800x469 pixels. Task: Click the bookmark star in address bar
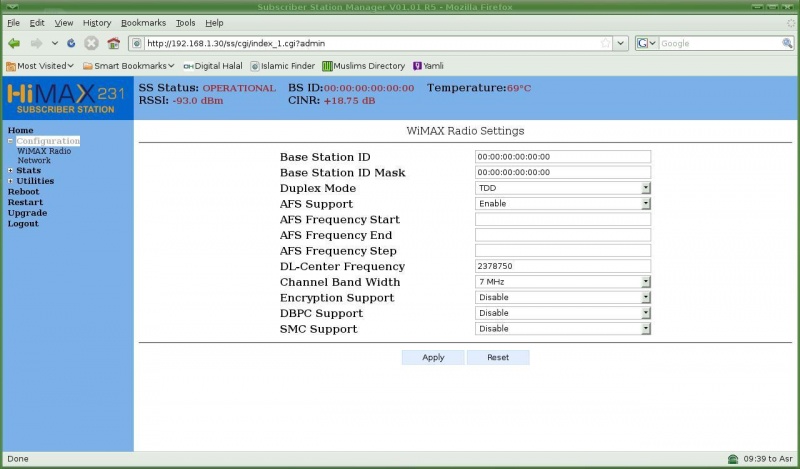(x=605, y=44)
